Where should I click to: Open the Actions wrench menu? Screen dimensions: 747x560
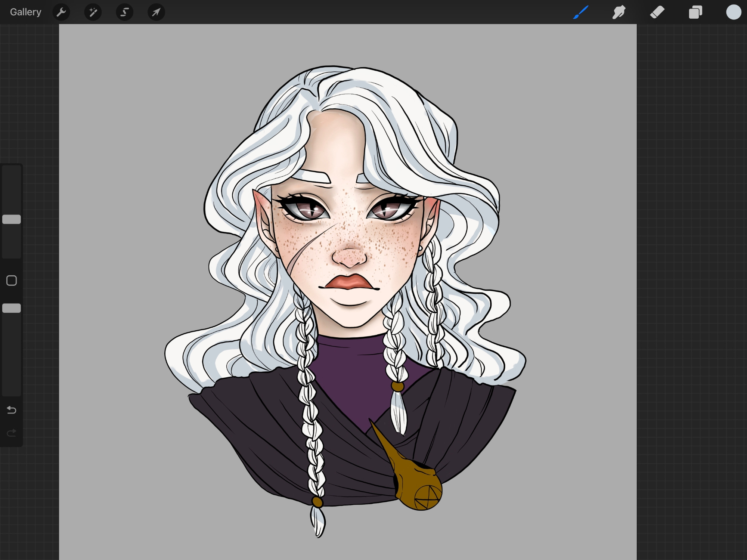[x=61, y=12]
